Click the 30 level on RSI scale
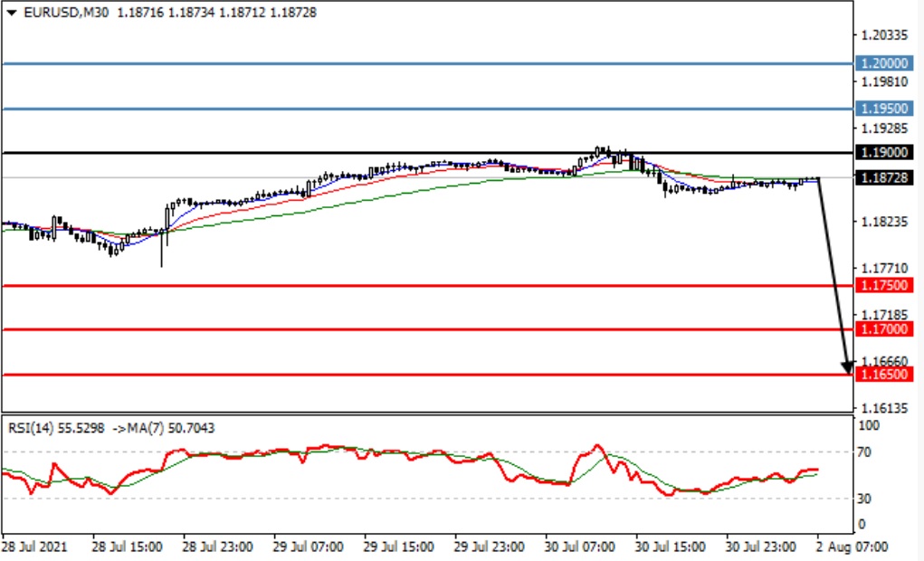 coord(864,499)
